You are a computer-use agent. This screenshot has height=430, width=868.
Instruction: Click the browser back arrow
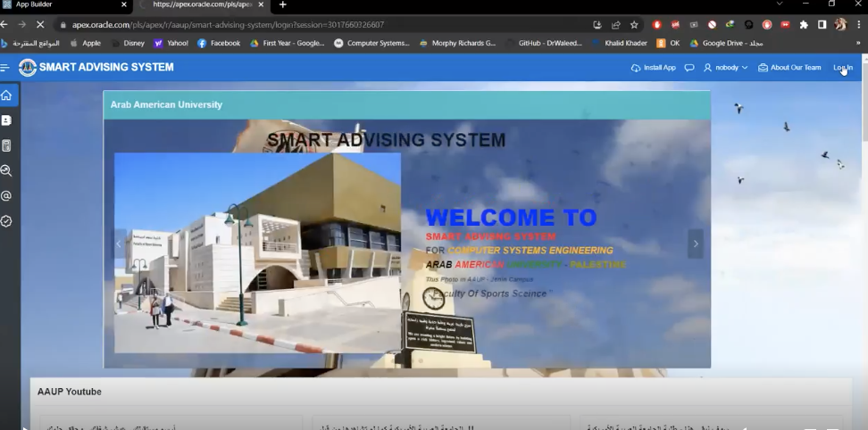point(4,25)
